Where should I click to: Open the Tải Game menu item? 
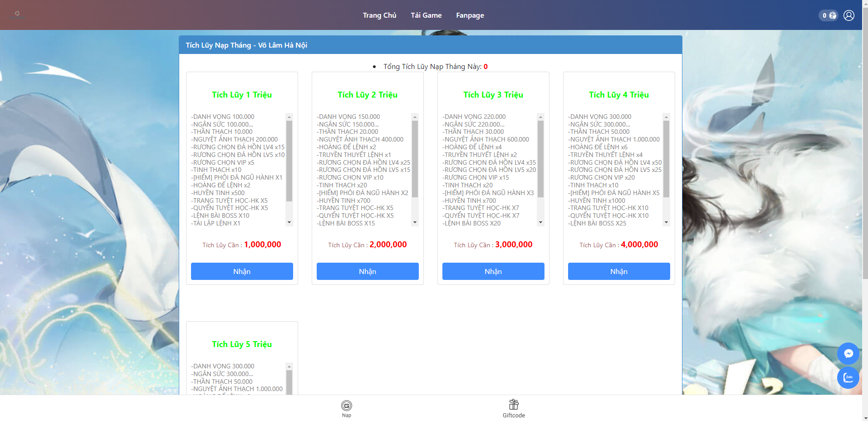click(x=426, y=15)
